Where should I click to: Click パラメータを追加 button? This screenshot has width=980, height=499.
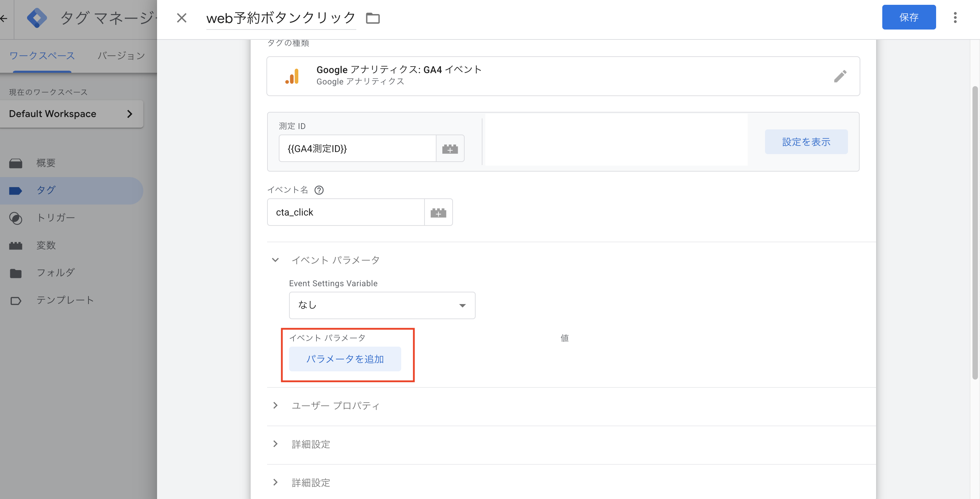point(345,359)
